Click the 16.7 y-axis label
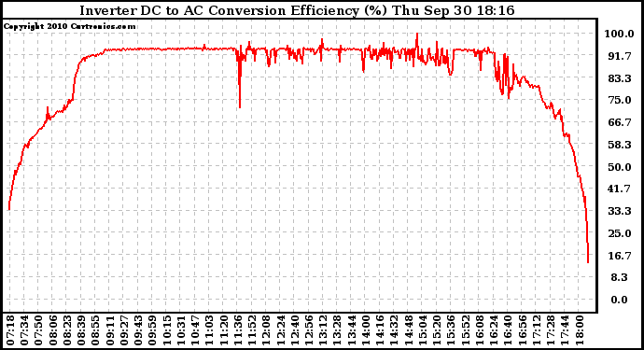 [620, 256]
